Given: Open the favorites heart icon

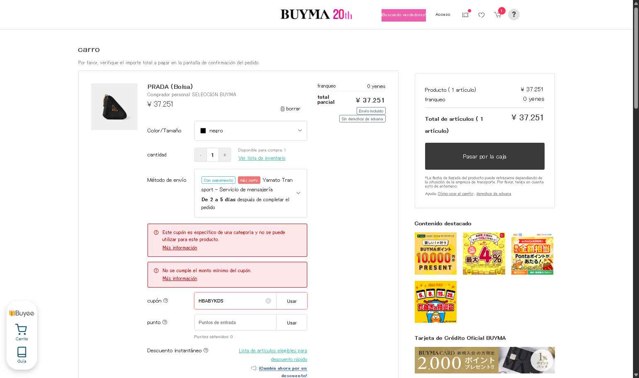Looking at the screenshot, I should 481,15.
